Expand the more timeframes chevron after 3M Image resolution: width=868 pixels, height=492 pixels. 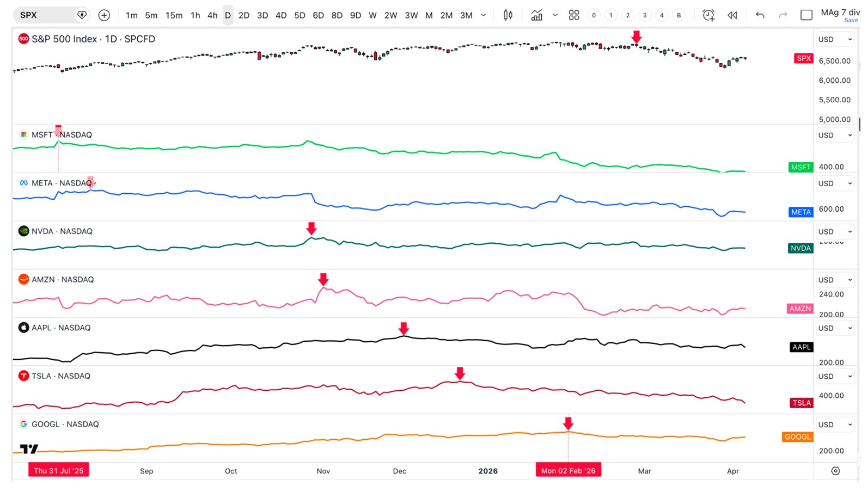484,15
